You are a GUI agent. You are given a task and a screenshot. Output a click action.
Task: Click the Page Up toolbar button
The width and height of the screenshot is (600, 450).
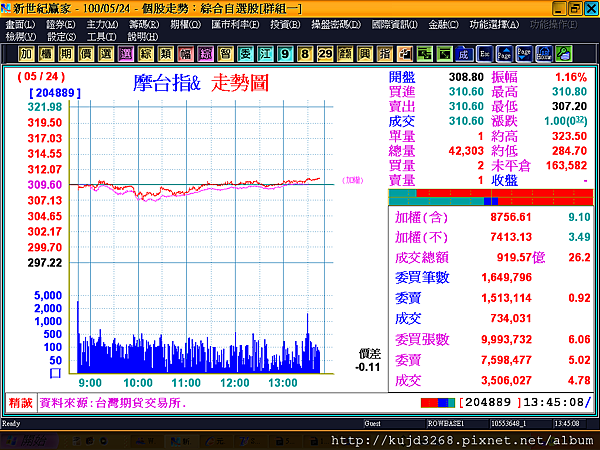pyautogui.click(x=504, y=54)
